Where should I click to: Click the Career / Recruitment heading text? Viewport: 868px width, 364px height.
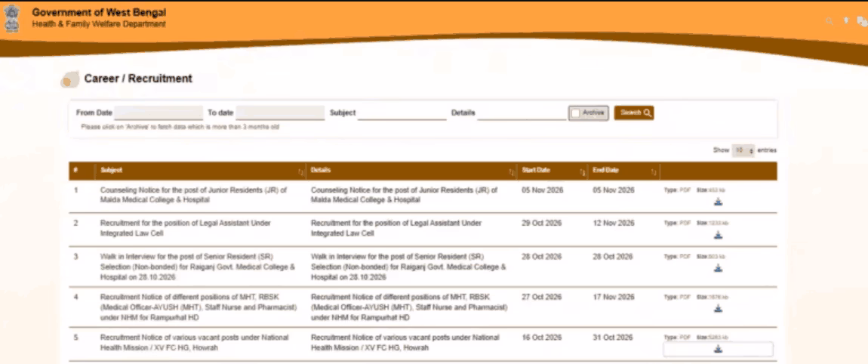click(138, 79)
